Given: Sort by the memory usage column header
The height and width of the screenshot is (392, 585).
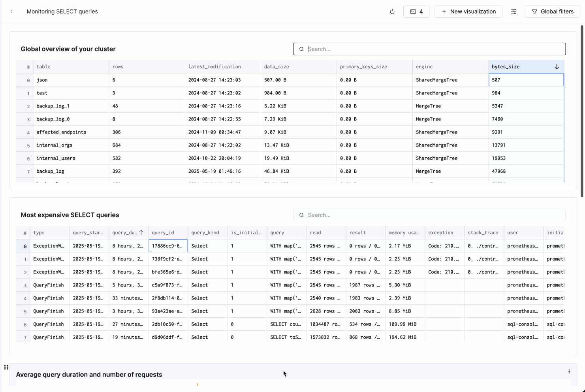Looking at the screenshot, I should (x=404, y=233).
